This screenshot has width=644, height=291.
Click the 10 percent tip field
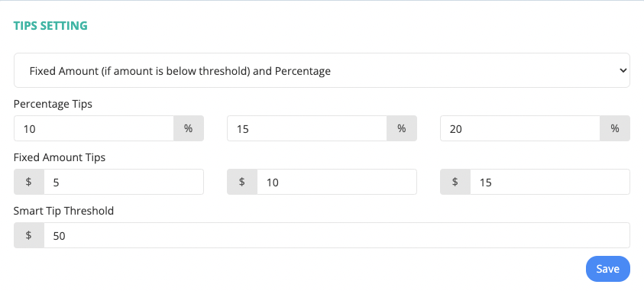[x=94, y=128]
